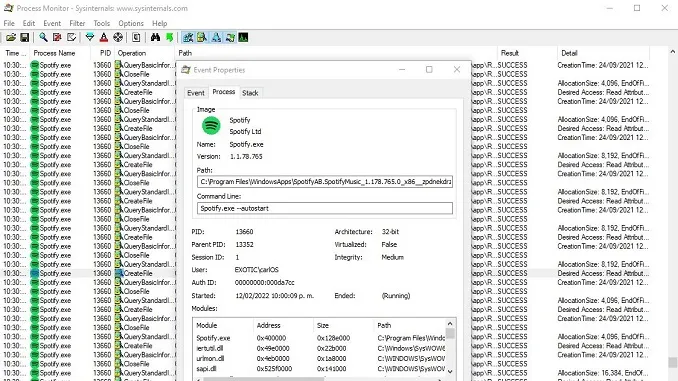
Task: Click the modules list scroll down arrow
Action: point(450,371)
